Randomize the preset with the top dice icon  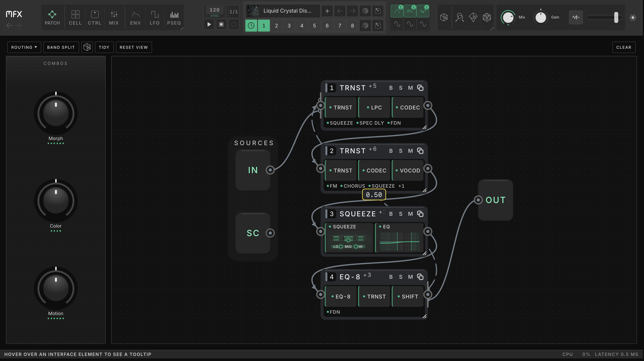pos(365,11)
